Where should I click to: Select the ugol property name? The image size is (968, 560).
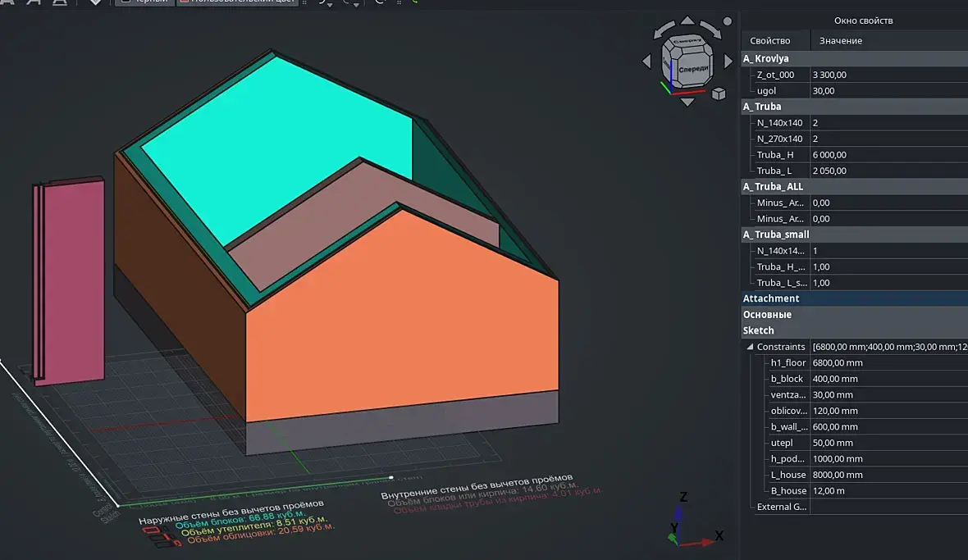pos(766,91)
